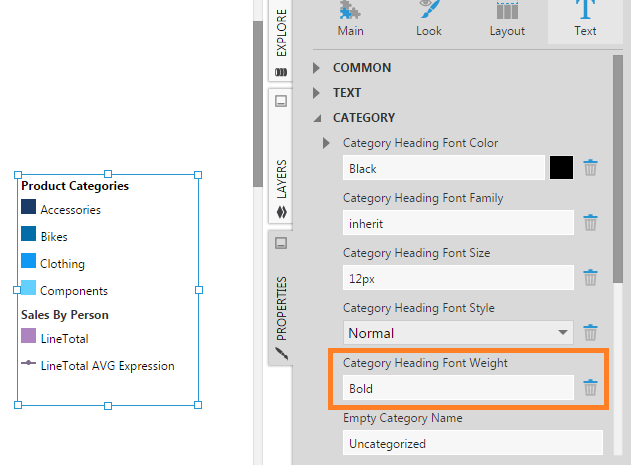
Task: Switch to the Look tab
Action: pos(429,19)
